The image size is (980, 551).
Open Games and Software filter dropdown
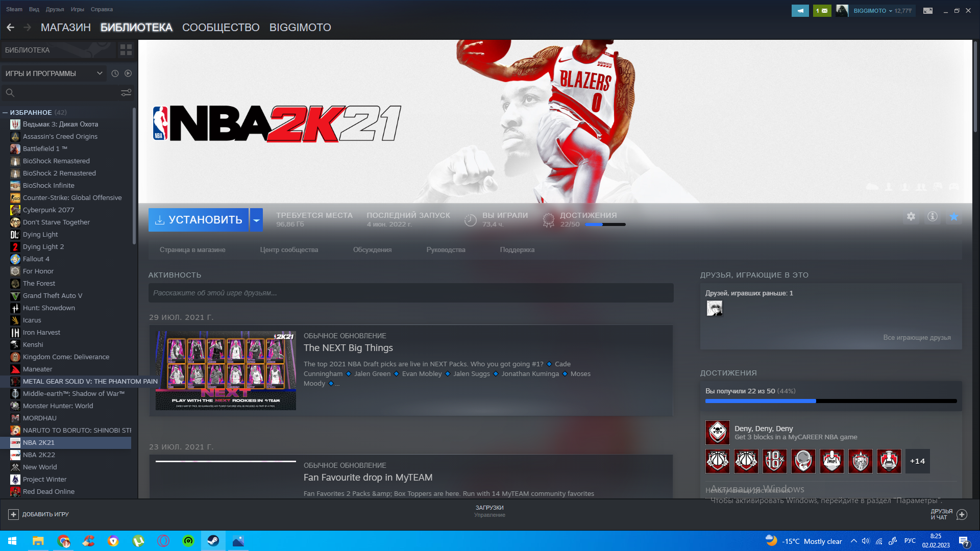point(54,73)
